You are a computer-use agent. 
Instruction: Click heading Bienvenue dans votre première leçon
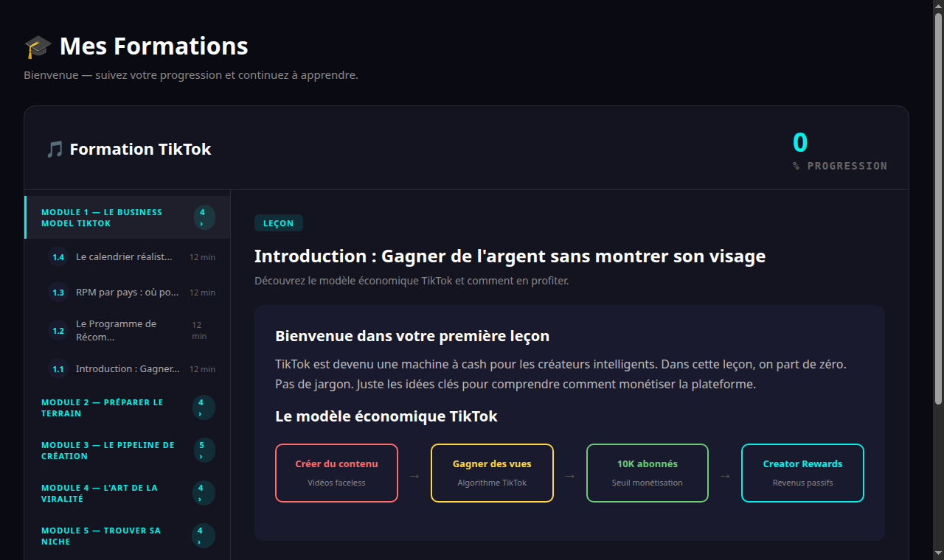(412, 336)
